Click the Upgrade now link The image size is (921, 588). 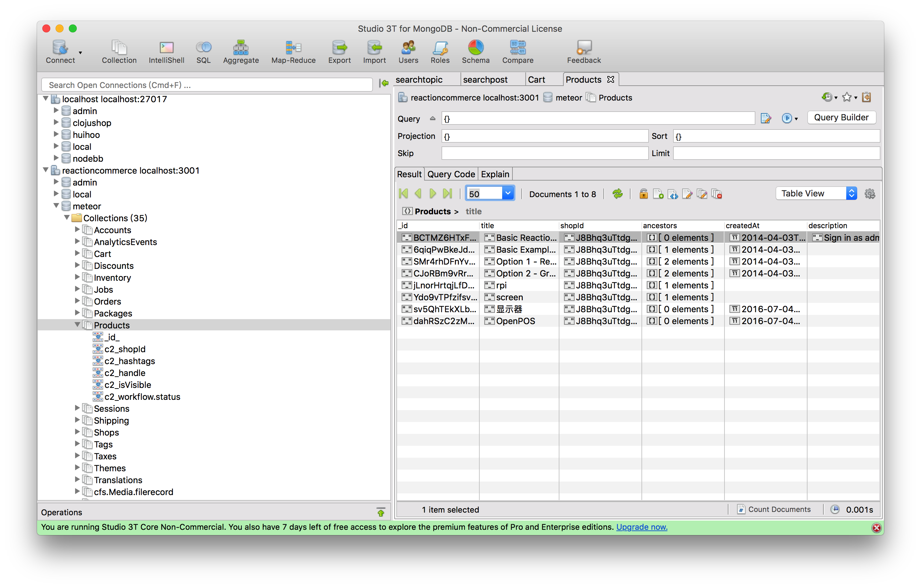[x=641, y=527]
